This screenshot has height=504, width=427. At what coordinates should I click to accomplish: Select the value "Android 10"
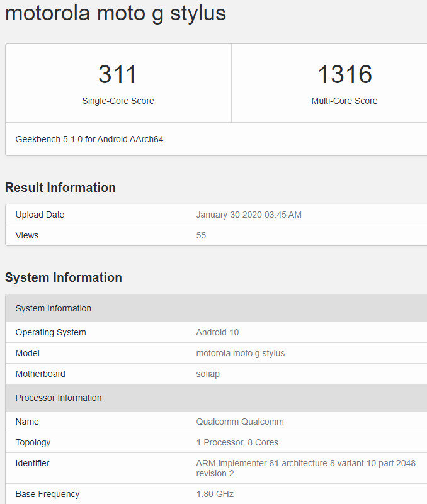217,332
